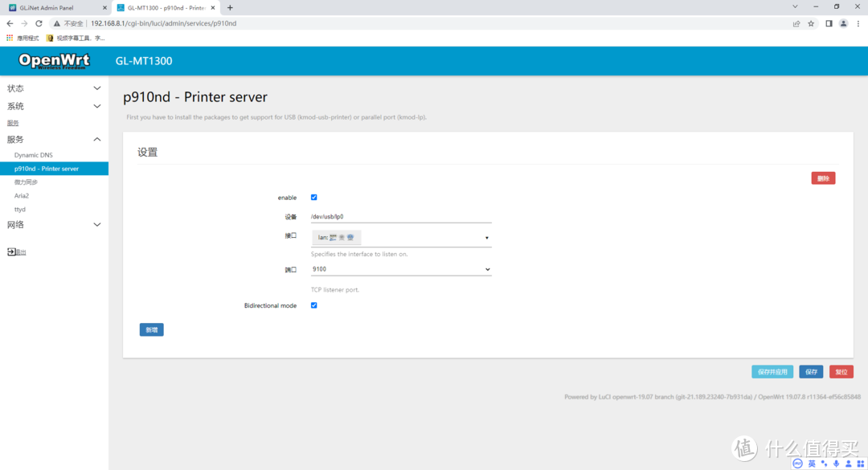Uncheck the enable checkbox
868x470 pixels.
coord(314,197)
